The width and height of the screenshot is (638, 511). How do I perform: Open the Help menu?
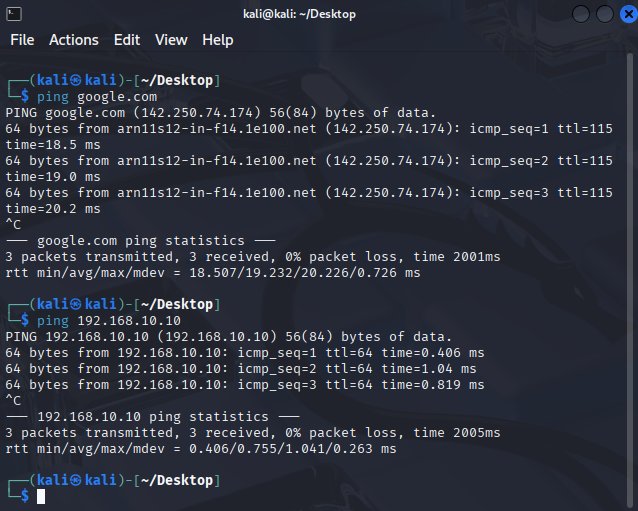coord(217,40)
